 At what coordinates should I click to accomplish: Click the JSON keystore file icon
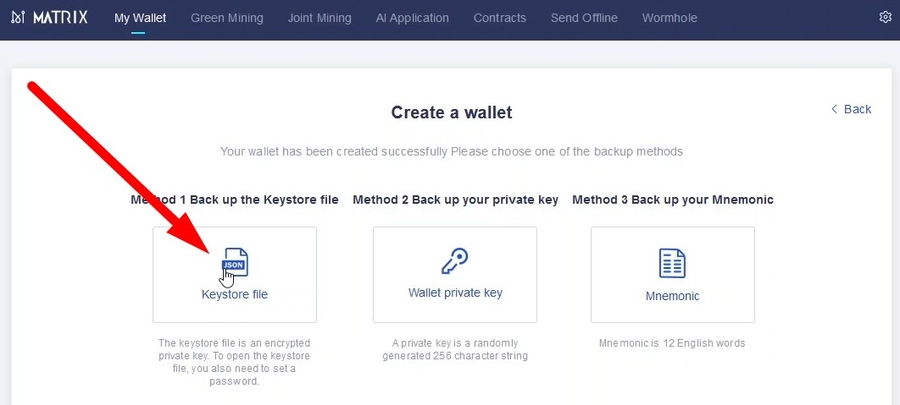[234, 262]
